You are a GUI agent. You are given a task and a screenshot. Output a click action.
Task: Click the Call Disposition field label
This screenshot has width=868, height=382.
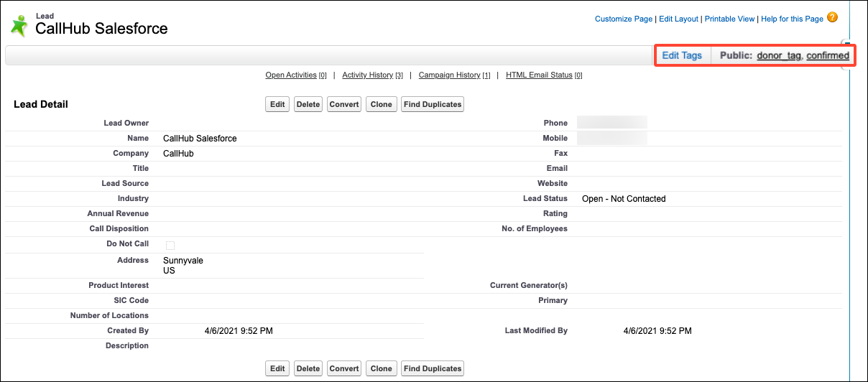(119, 229)
